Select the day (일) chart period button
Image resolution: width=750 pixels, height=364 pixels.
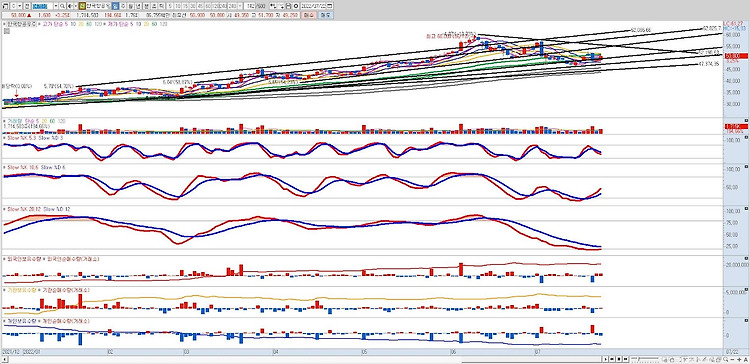pyautogui.click(x=115, y=6)
